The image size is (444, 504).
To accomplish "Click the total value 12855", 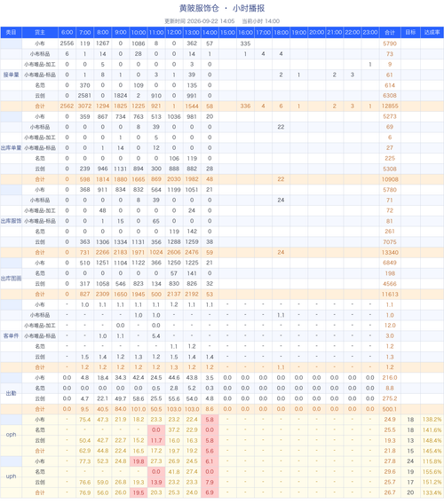I will tap(390, 106).
